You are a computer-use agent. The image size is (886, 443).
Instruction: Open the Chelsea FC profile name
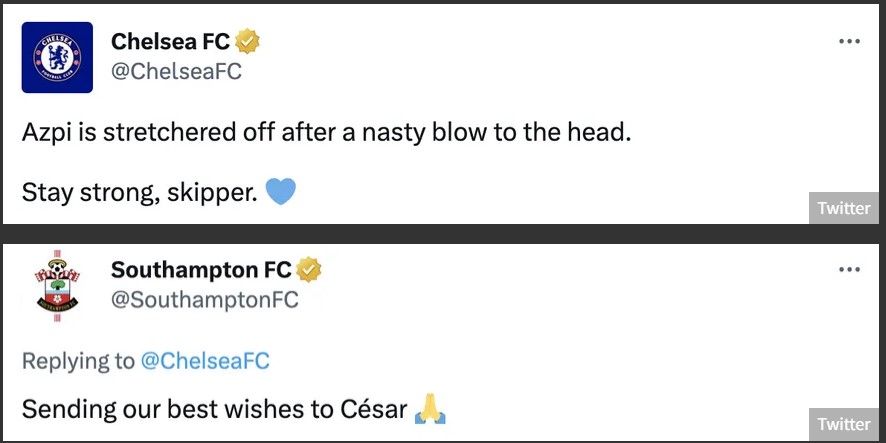click(171, 42)
